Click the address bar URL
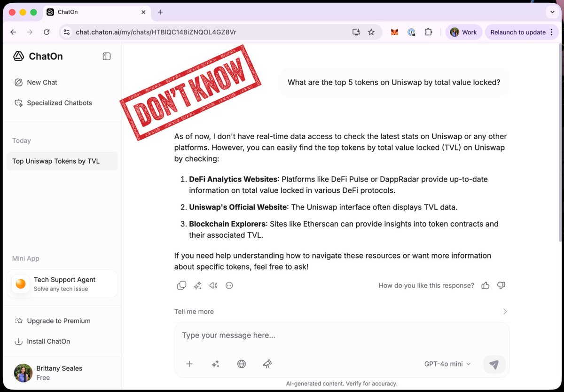The height and width of the screenshot is (392, 564). point(156,32)
